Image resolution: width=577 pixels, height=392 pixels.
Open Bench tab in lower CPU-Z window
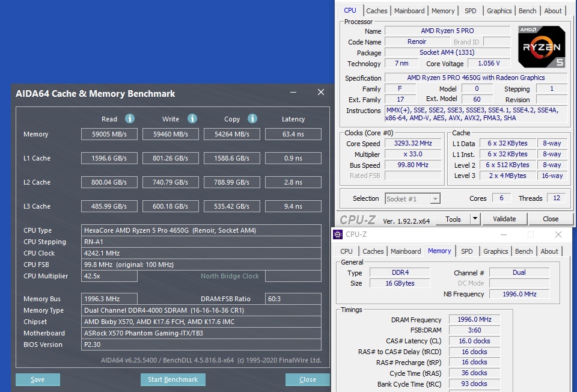coord(524,251)
